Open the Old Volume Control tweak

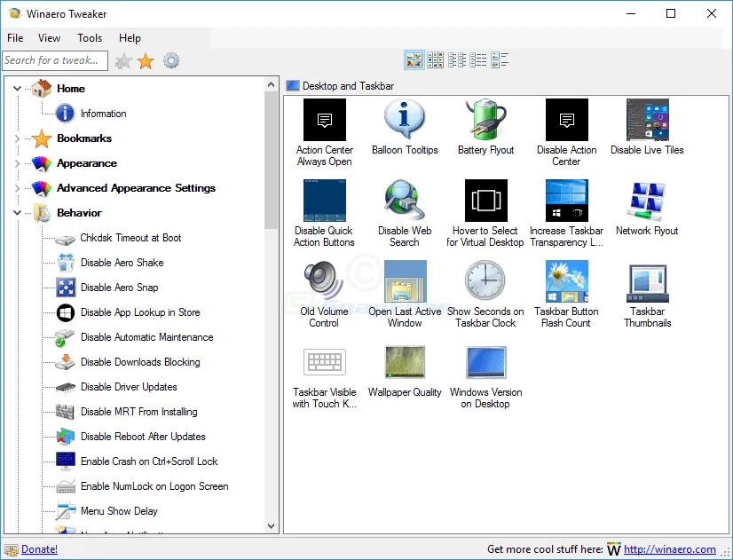[x=325, y=295]
